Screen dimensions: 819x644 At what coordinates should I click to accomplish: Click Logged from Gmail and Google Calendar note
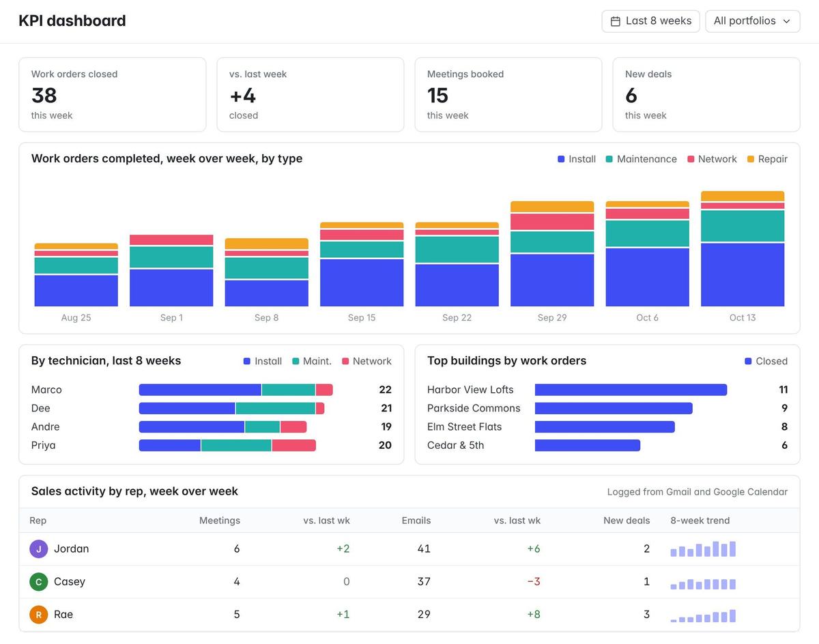point(698,492)
